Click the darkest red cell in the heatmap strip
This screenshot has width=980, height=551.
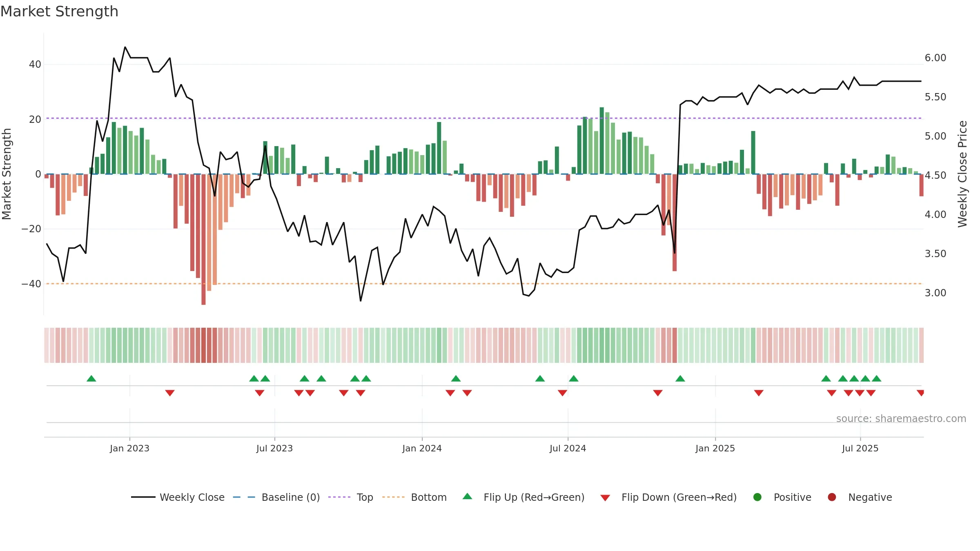(x=203, y=345)
